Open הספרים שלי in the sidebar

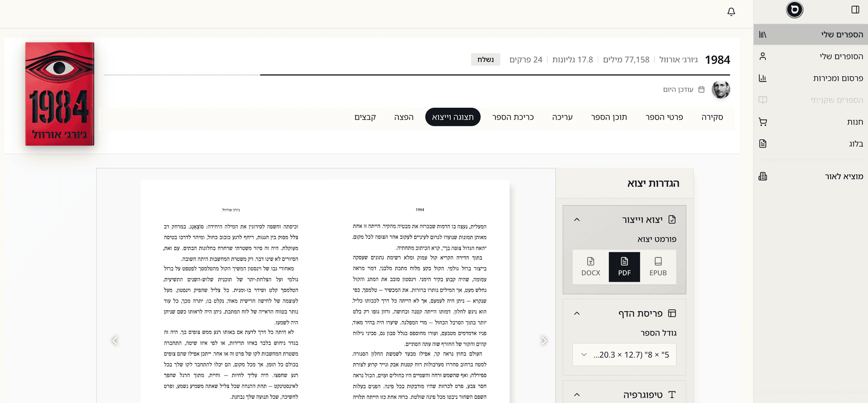point(811,34)
